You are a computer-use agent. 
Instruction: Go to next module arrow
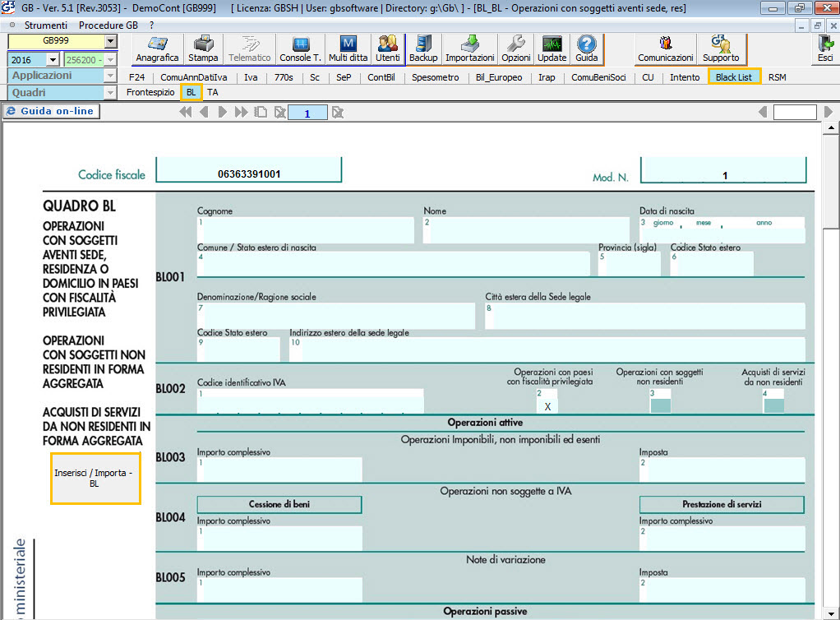[222, 112]
